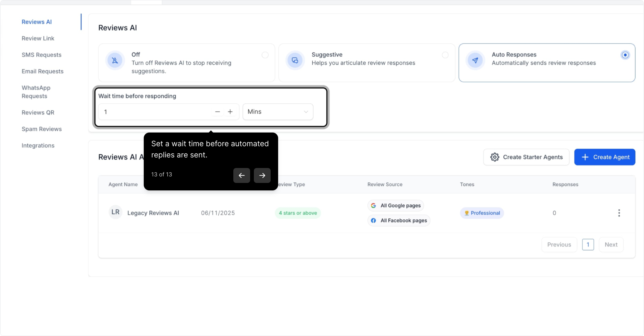The image size is (644, 336).
Task: Click the Tones column header
Action: point(467,184)
